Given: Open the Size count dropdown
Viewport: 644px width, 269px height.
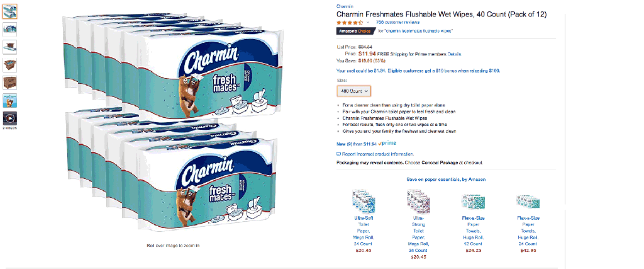Looking at the screenshot, I should pyautogui.click(x=354, y=91).
